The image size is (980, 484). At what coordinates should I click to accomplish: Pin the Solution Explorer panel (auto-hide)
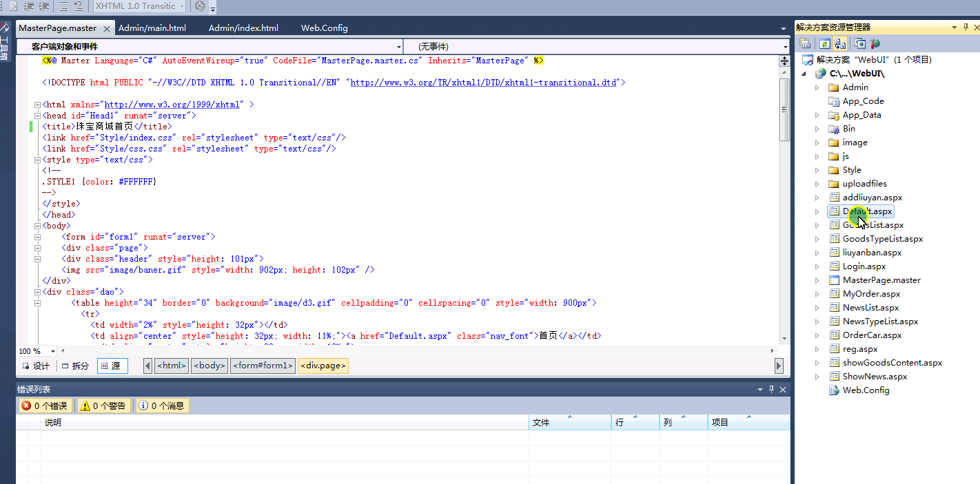click(965, 28)
